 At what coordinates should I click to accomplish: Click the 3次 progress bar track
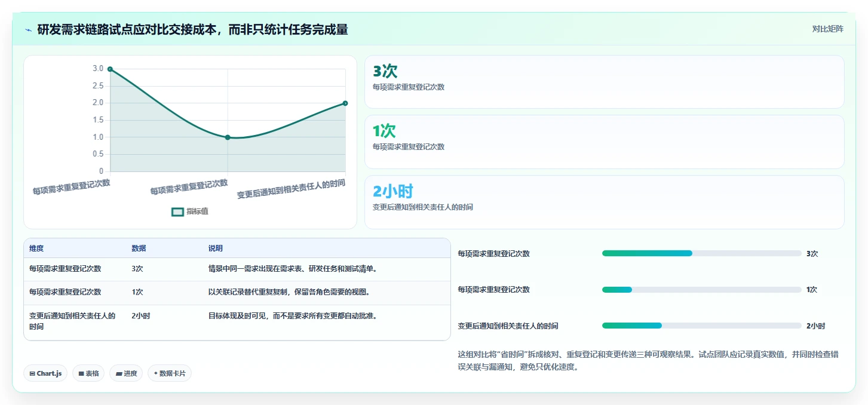[x=701, y=253]
